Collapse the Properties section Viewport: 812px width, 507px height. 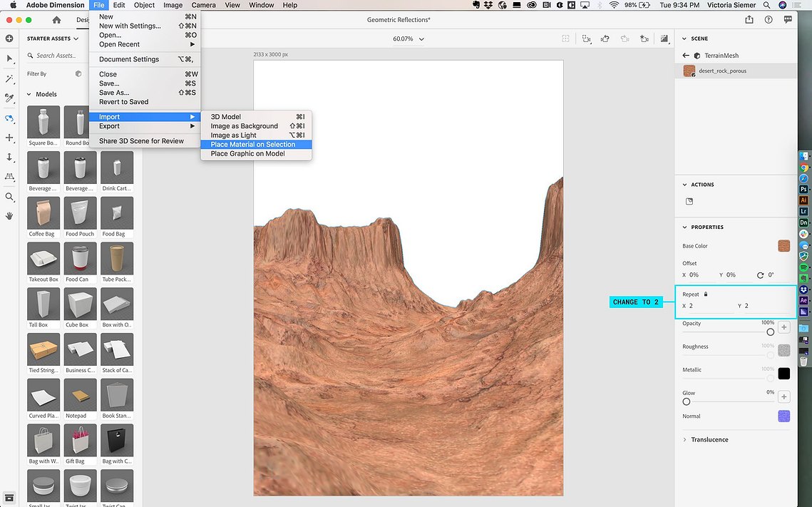684,227
